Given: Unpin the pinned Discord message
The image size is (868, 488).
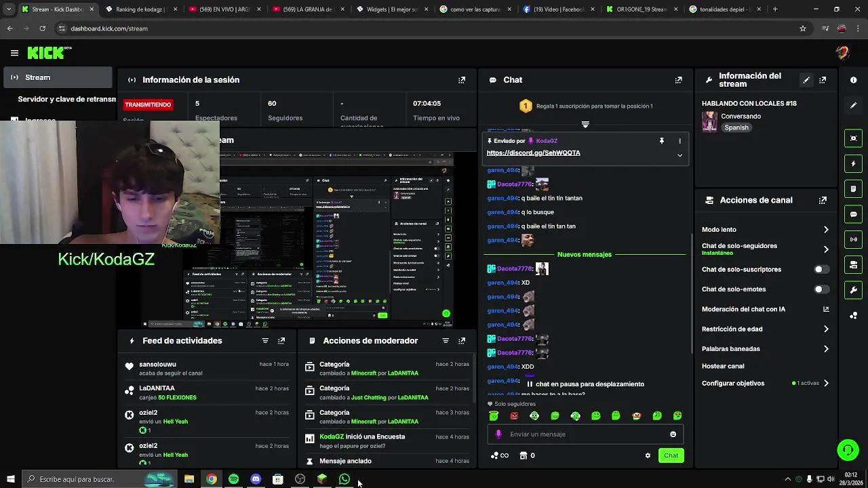Looking at the screenshot, I should coord(661,141).
